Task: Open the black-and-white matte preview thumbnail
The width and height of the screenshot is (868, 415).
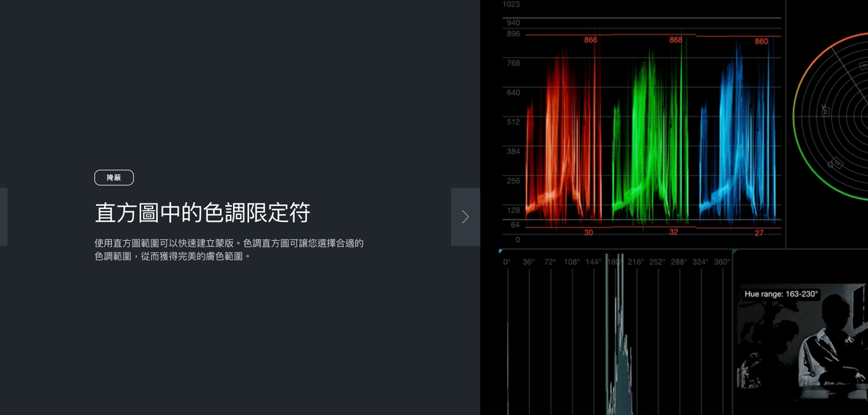Action: pos(802,343)
